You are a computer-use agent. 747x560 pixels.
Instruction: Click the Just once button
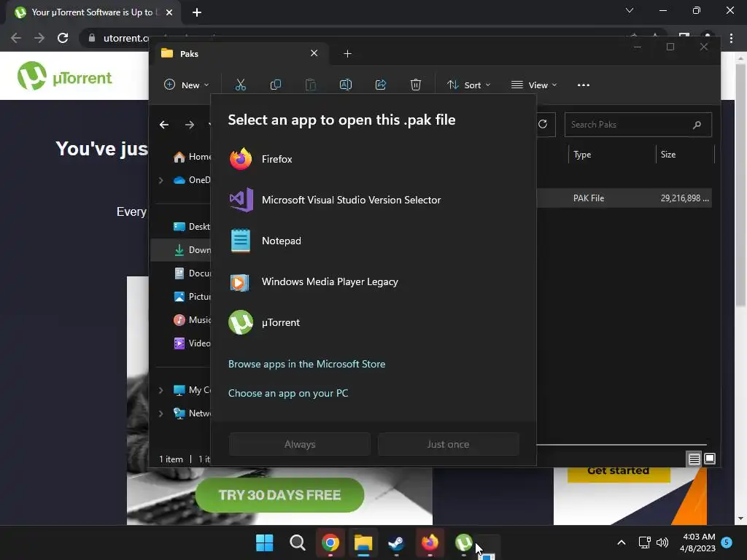pyautogui.click(x=449, y=444)
